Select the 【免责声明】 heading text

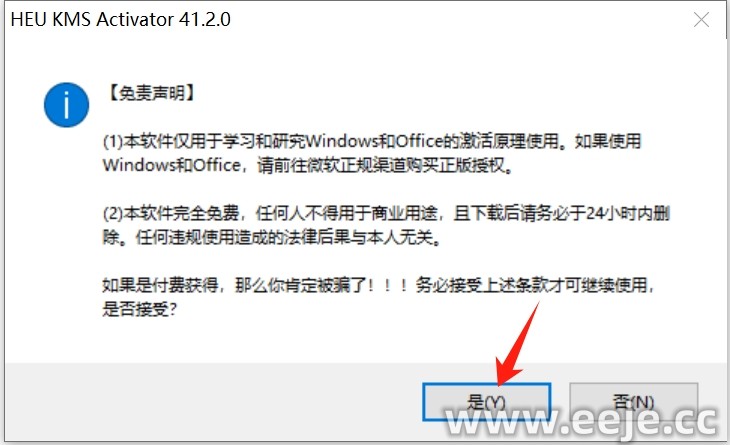pyautogui.click(x=152, y=93)
